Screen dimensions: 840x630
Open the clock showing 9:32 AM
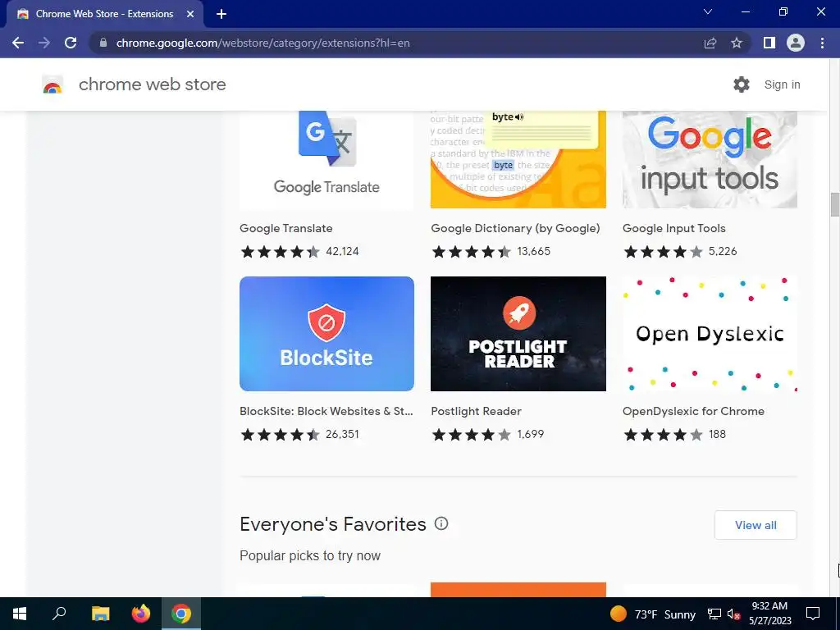tap(769, 614)
